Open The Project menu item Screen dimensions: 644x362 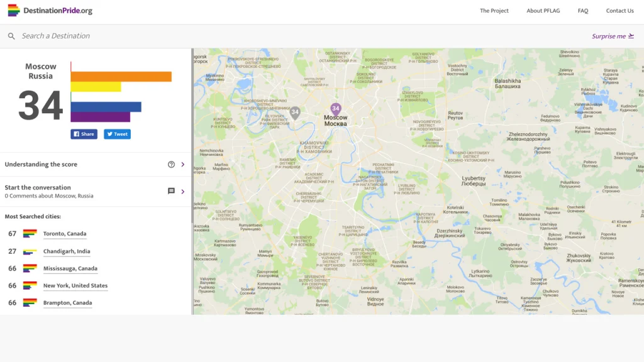(x=494, y=11)
